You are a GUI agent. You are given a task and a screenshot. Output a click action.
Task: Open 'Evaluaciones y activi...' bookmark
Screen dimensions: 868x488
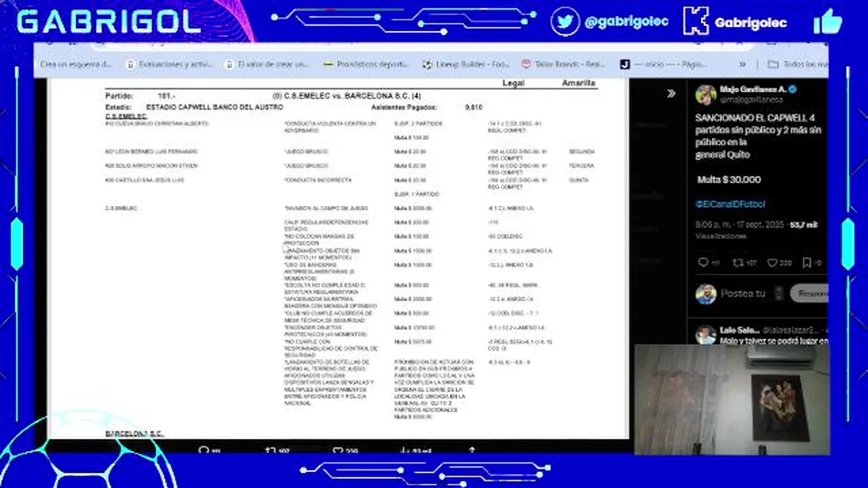169,64
